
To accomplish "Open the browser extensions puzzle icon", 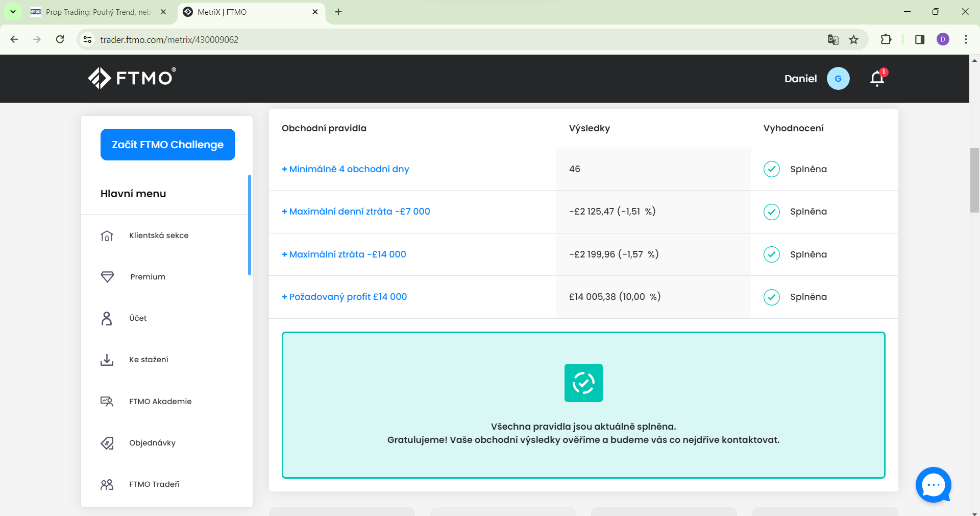I will pyautogui.click(x=886, y=39).
